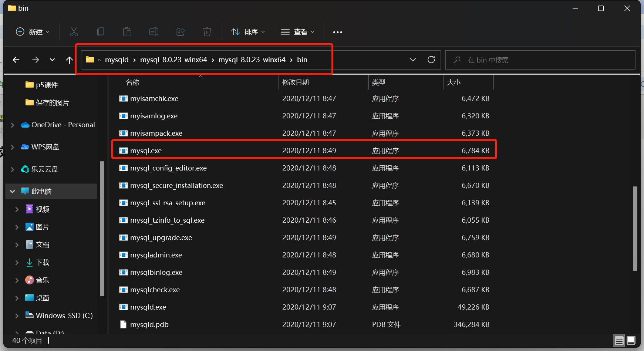Click mysqld breadcrumb in address bar

[x=117, y=60]
